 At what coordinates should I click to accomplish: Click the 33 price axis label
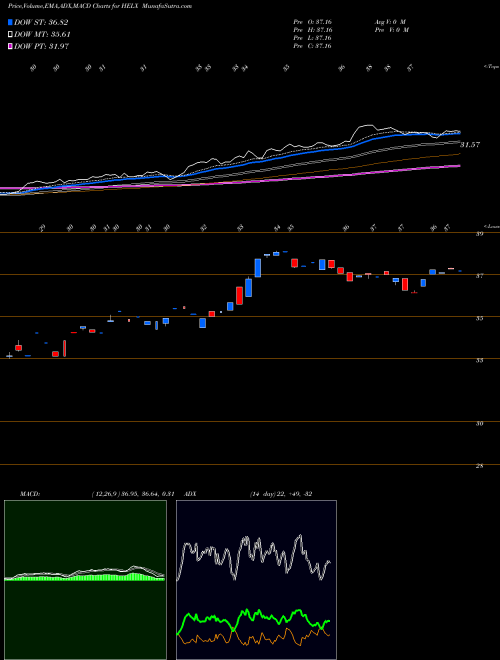[479, 360]
